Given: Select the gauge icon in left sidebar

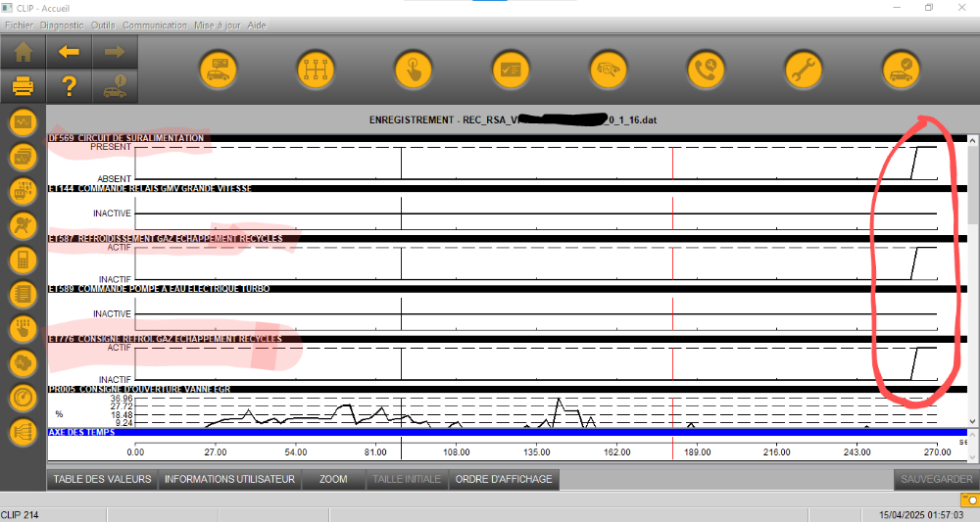Looking at the screenshot, I should tap(24, 397).
